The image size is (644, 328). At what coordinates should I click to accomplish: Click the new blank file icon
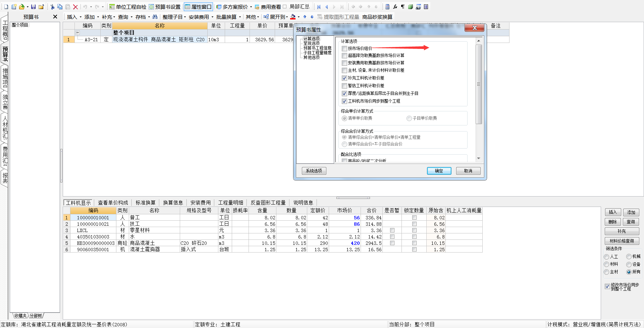coord(6,7)
